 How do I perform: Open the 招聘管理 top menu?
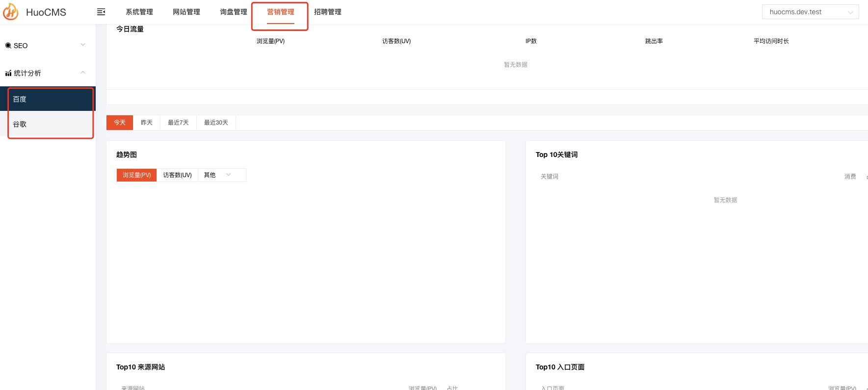pyautogui.click(x=328, y=12)
